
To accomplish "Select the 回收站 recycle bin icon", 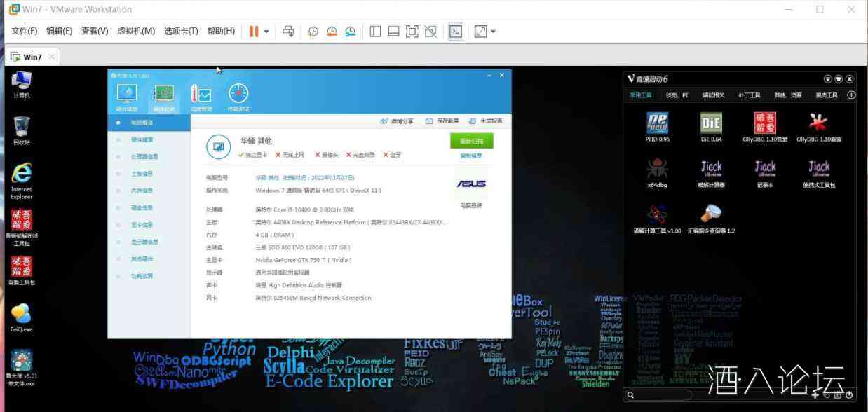I will coord(22,131).
